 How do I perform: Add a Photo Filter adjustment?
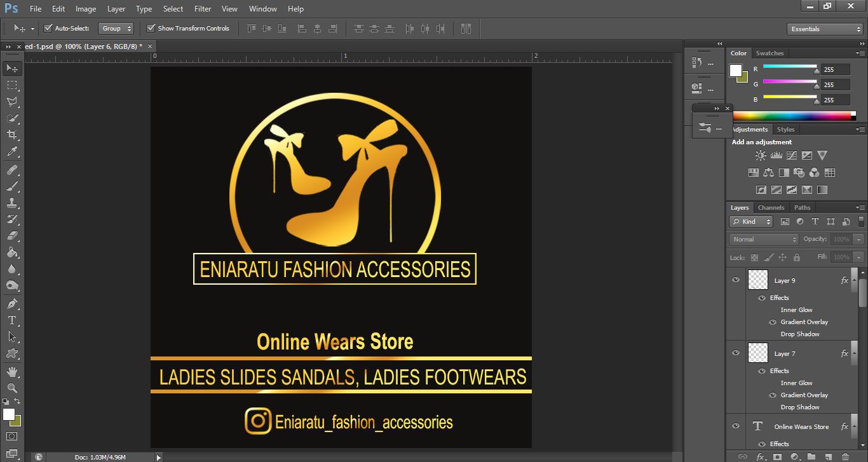[799, 172]
